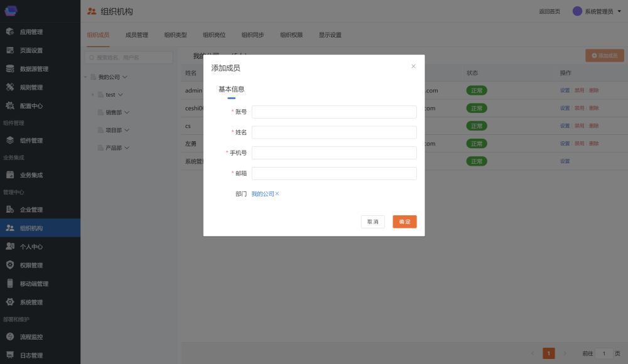Close the 添加成员 dialog with X

tap(413, 66)
